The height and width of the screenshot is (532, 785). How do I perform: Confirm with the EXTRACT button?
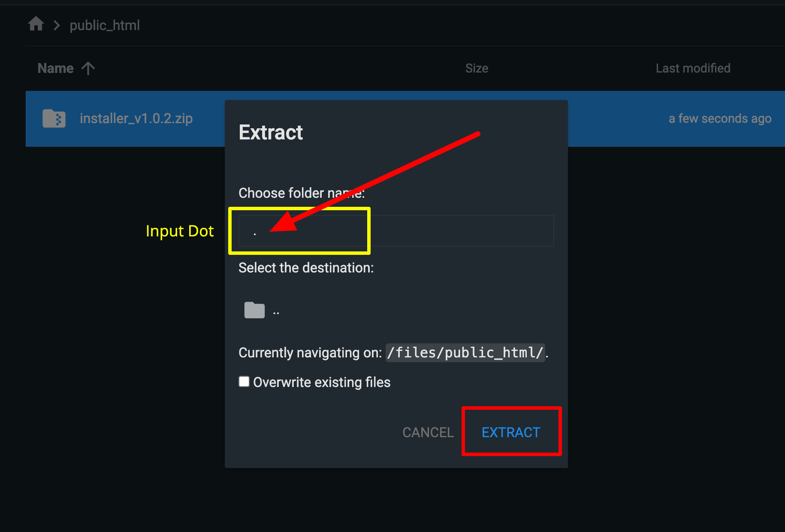coord(511,432)
